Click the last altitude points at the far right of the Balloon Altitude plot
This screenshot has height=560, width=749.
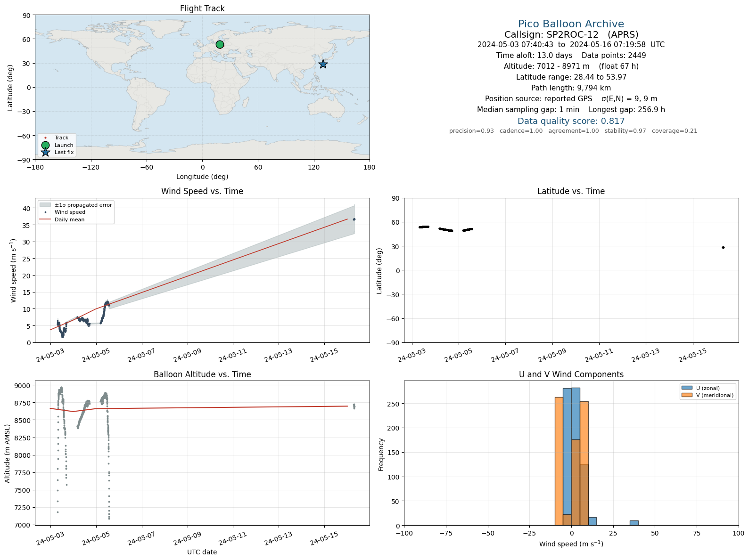(x=354, y=406)
